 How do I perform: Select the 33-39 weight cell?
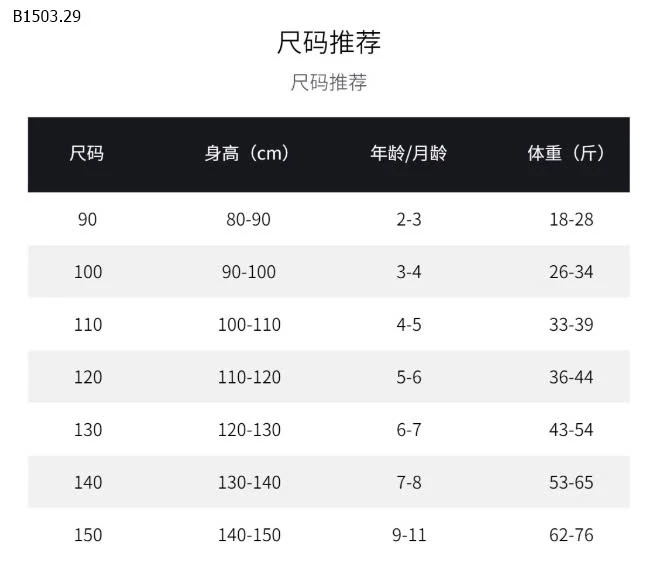[x=571, y=325]
